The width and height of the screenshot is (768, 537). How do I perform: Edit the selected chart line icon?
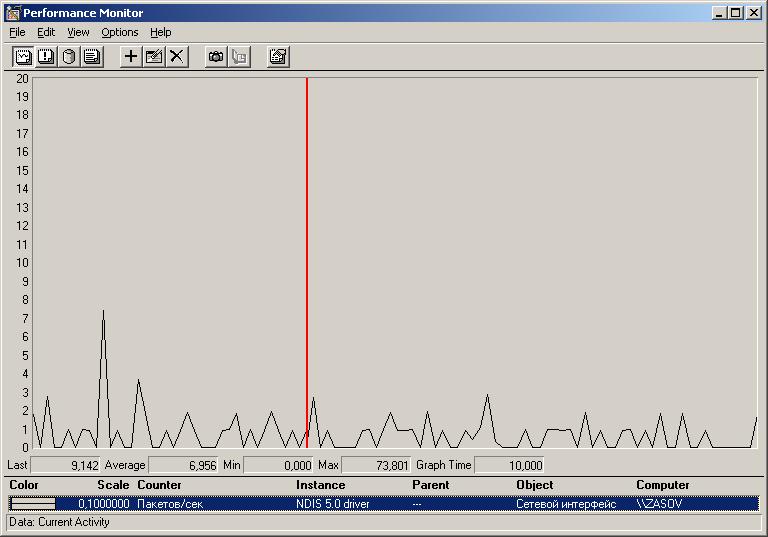154,57
